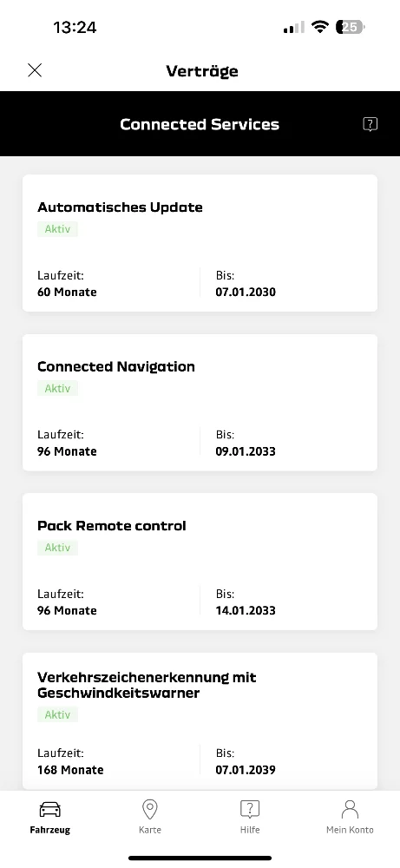This screenshot has height=868, width=400.
Task: Tap the status bar clock 13:24
Action: point(75,27)
